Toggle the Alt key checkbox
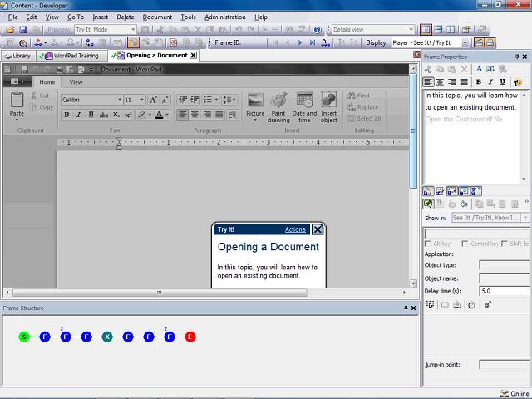The image size is (532, 399). [x=429, y=244]
